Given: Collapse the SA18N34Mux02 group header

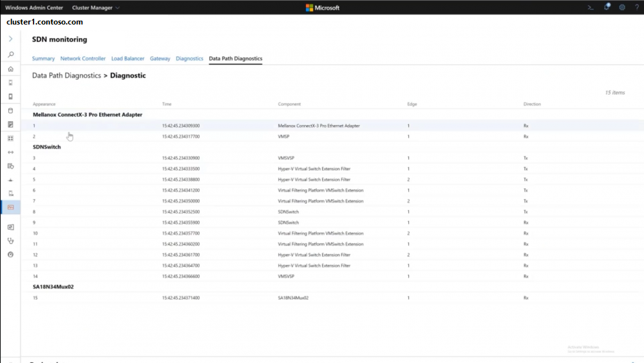Looking at the screenshot, I should (53, 286).
